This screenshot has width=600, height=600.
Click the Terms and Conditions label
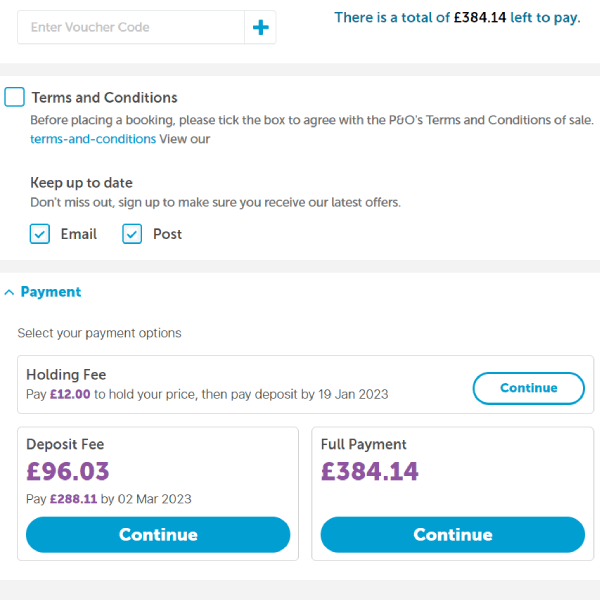pyautogui.click(x=104, y=98)
